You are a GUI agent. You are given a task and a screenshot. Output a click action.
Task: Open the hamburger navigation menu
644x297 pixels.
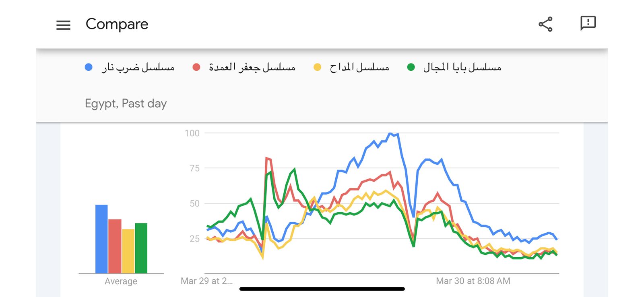[x=63, y=25]
